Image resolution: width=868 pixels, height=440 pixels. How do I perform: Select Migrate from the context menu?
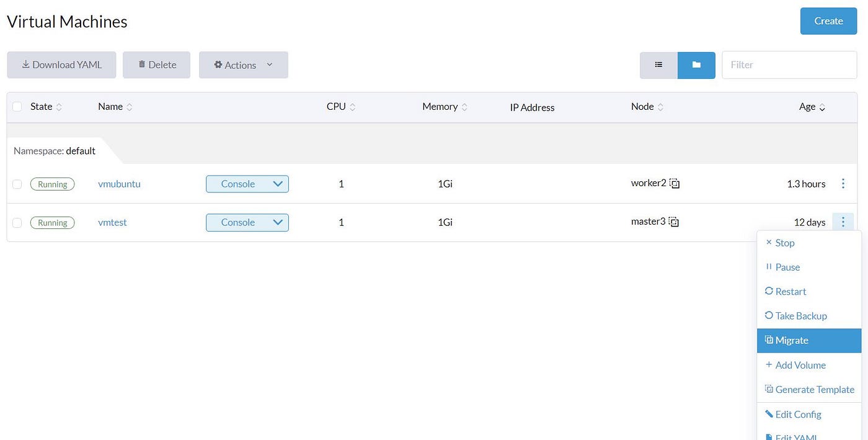[x=792, y=340]
